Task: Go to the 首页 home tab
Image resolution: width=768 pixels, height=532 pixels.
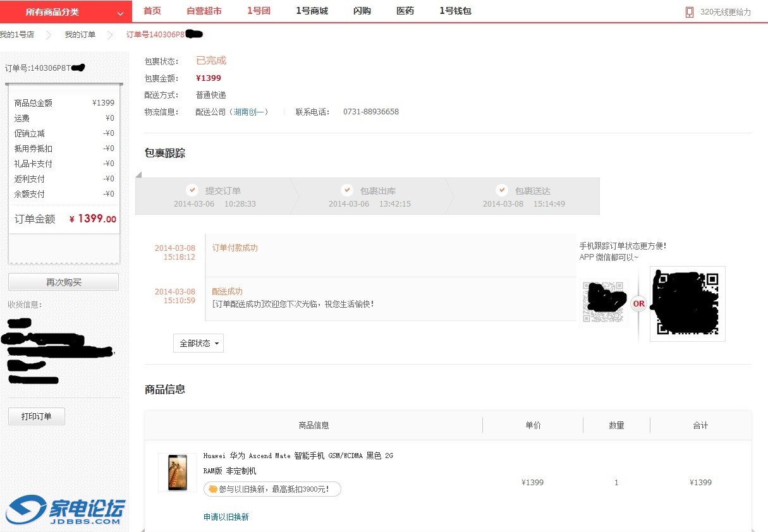Action: 152,11
